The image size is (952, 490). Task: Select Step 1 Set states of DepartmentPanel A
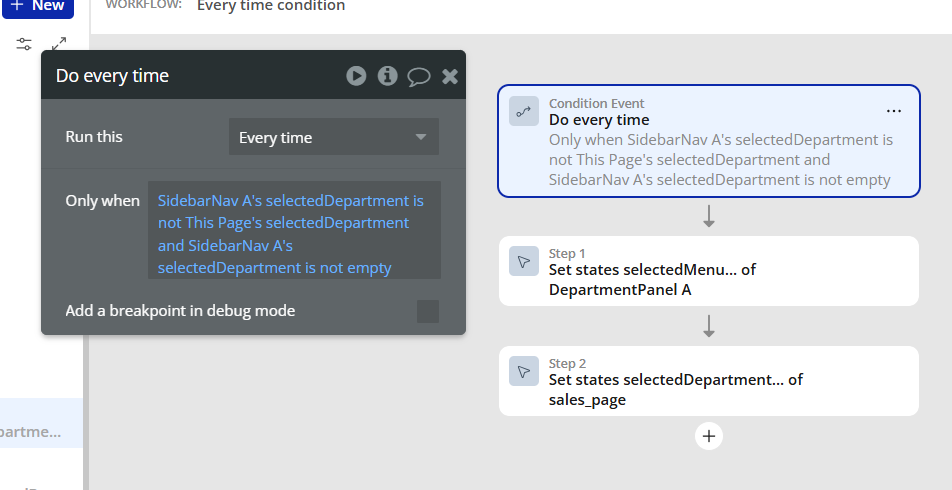[x=709, y=271]
